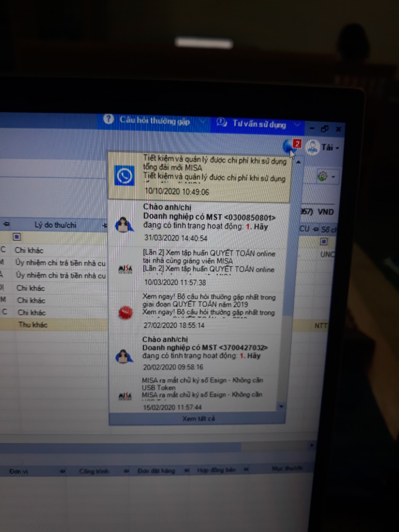This screenshot has width=399, height=532.
Task: Expand the Tư vấn sử dụng dropdown arrow
Action: (x=297, y=125)
